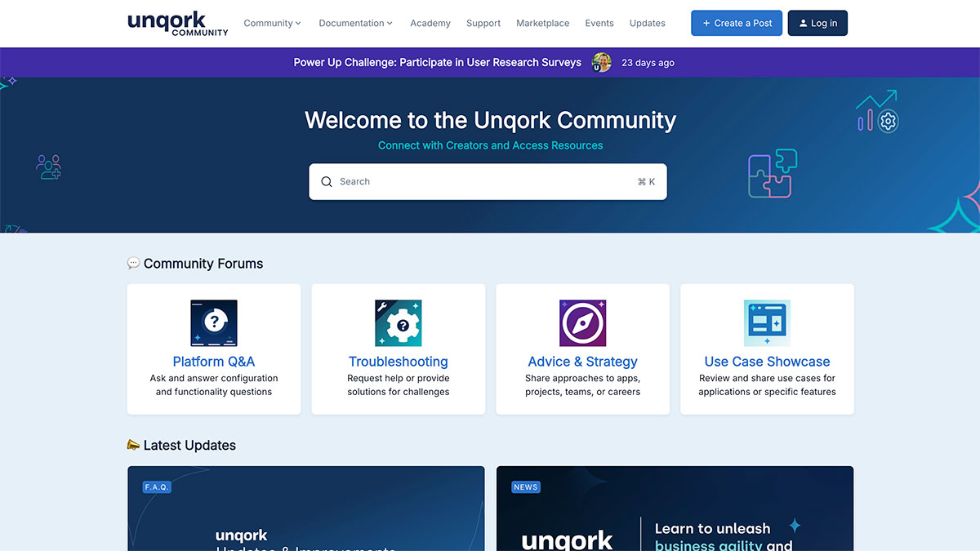
Task: Open the Advice & Strategy compass icon
Action: 582,322
